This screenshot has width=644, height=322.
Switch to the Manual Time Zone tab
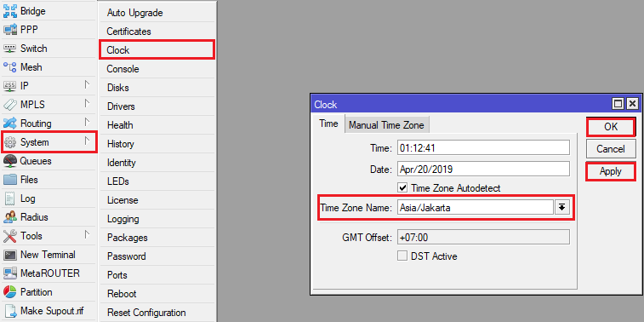386,125
